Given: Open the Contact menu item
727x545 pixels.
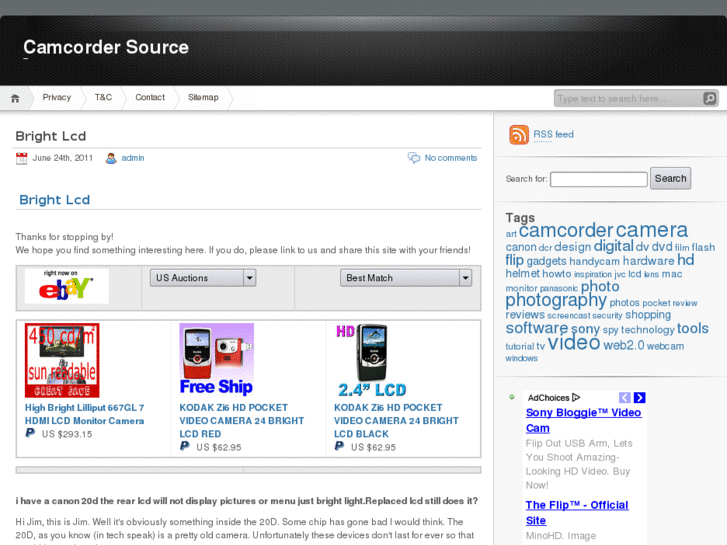Looking at the screenshot, I should (150, 97).
